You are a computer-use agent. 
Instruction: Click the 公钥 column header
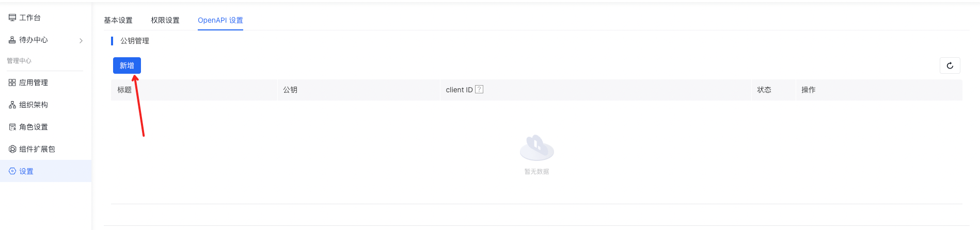pyautogui.click(x=290, y=90)
